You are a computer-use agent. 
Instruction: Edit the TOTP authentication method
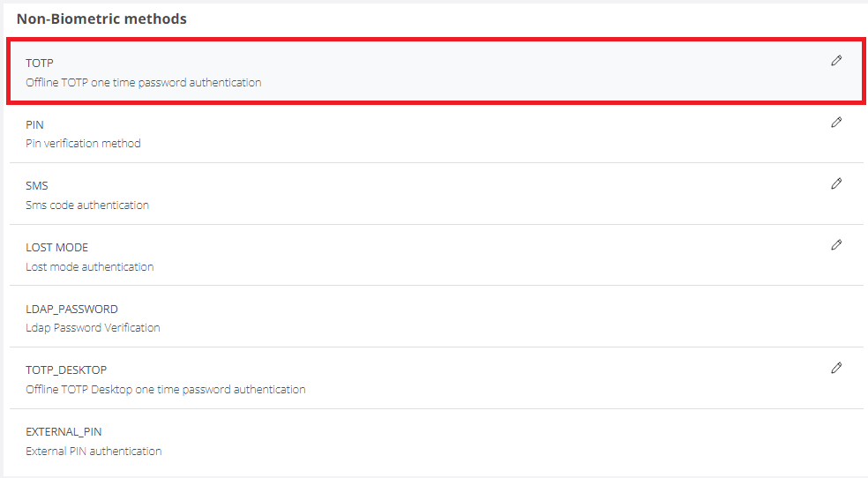click(x=836, y=61)
